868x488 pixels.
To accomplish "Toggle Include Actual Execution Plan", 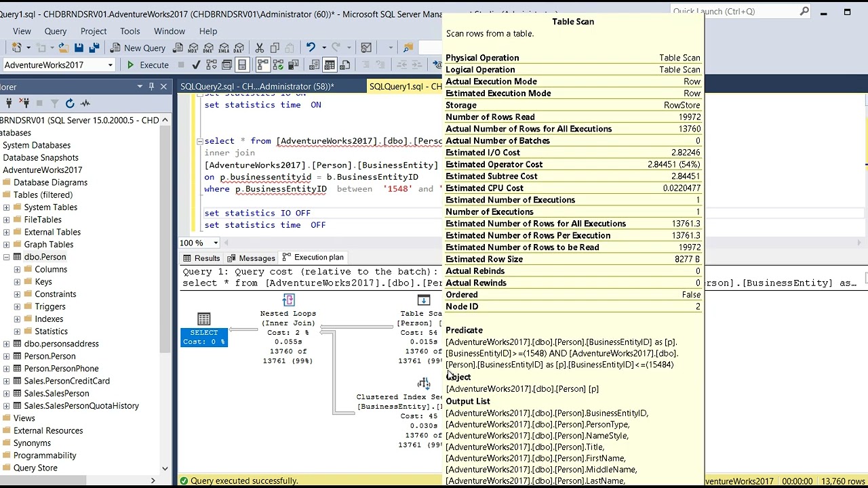I will tap(262, 65).
